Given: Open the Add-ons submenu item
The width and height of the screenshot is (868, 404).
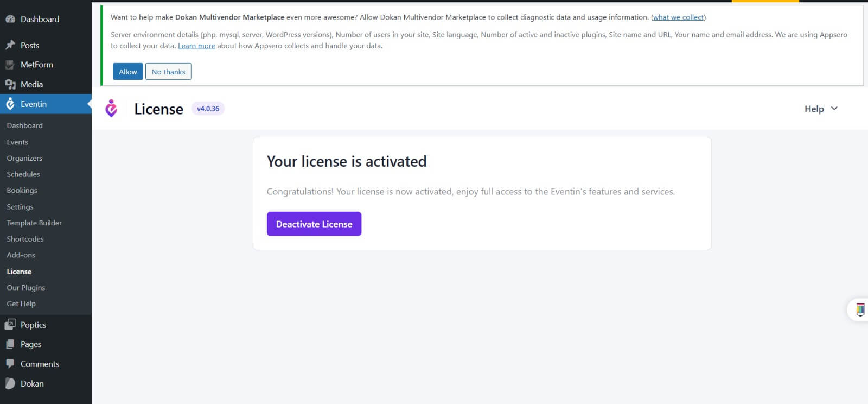Looking at the screenshot, I should [x=21, y=255].
